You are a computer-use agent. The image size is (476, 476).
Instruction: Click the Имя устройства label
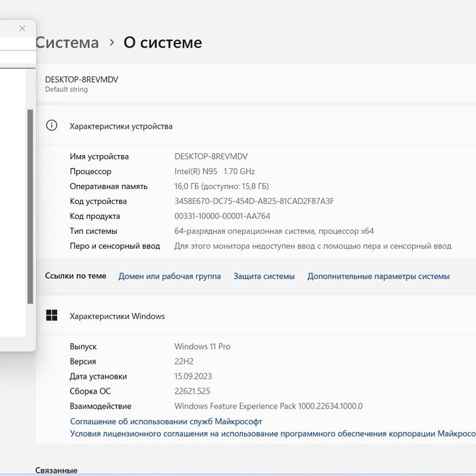pos(99,156)
